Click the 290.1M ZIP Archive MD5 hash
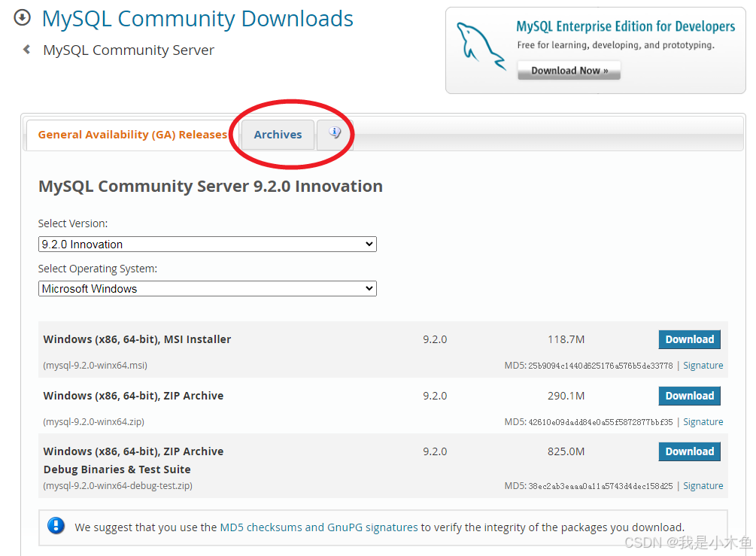This screenshot has width=756, height=556. point(600,422)
